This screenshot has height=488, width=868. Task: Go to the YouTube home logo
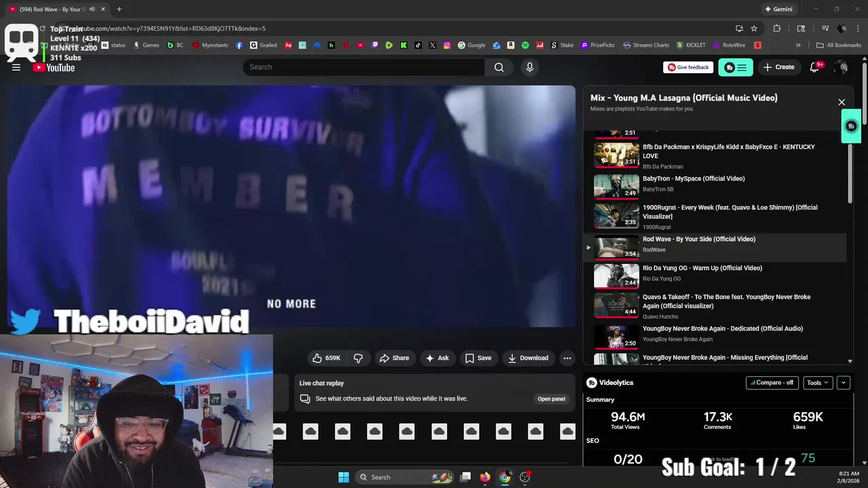54,67
